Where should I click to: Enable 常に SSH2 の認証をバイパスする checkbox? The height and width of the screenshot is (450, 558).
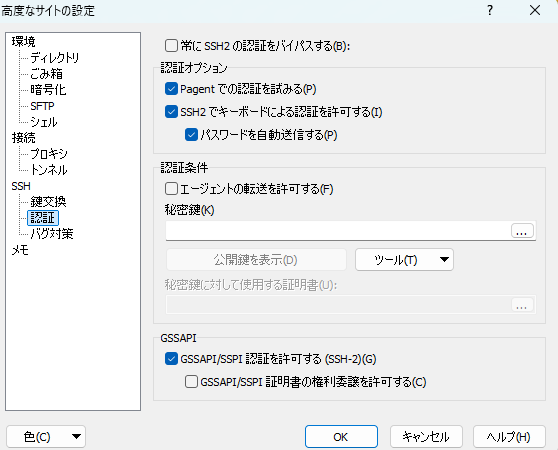click(171, 46)
